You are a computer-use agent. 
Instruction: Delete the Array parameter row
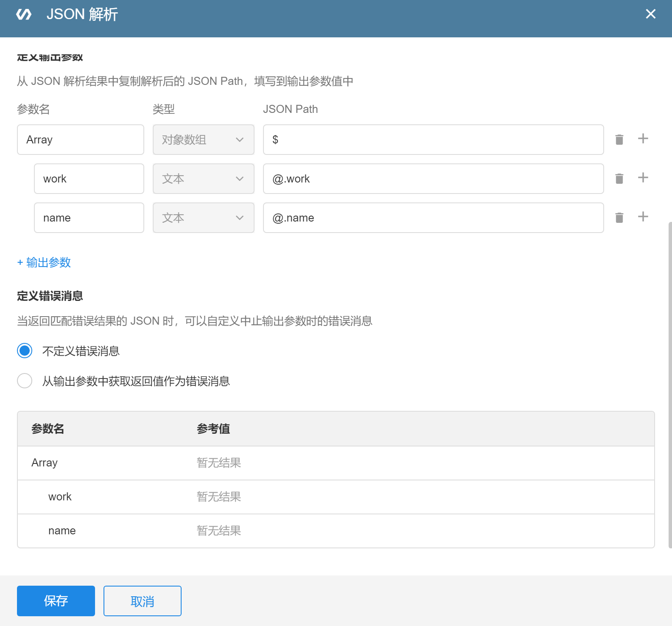[x=619, y=140]
